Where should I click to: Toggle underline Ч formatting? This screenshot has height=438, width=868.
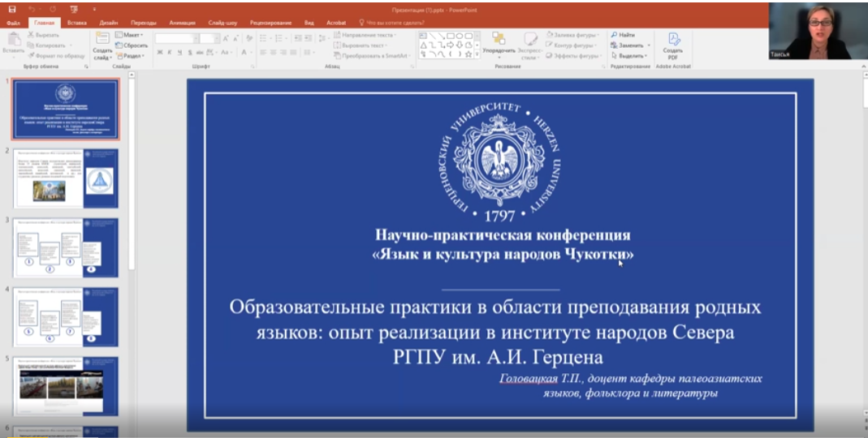pyautogui.click(x=180, y=53)
